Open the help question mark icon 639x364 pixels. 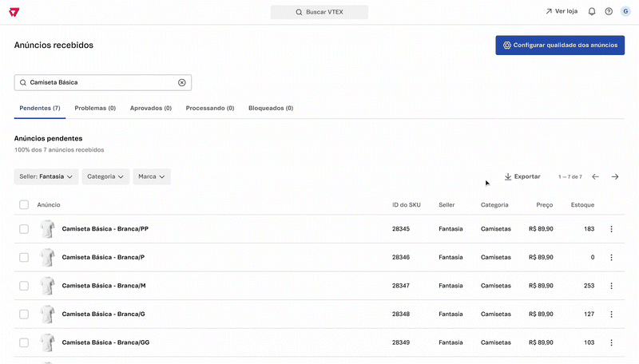coord(609,12)
